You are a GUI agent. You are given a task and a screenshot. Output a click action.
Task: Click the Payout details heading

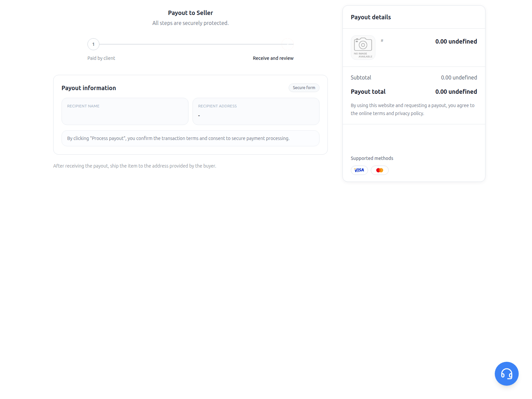pos(371,17)
